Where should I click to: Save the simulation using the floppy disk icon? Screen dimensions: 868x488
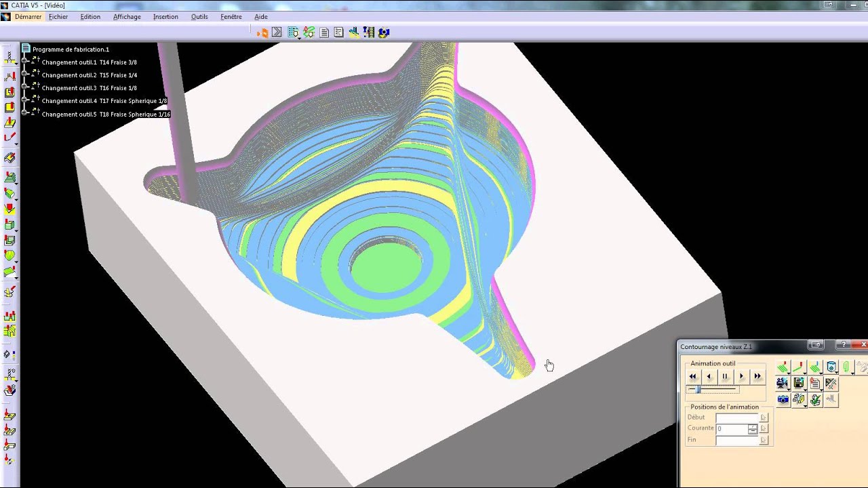tap(800, 382)
